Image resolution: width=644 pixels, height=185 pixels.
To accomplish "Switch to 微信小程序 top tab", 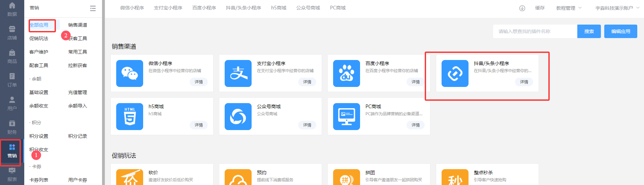I will click(x=132, y=8).
